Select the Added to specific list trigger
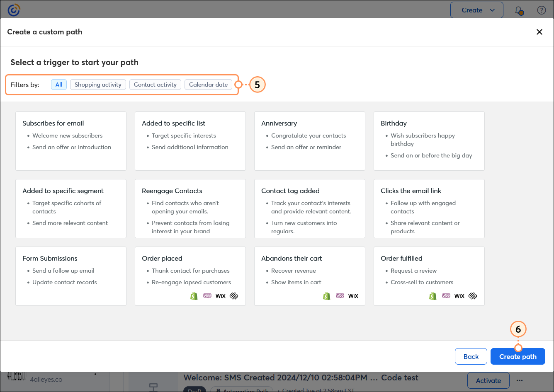Viewport: 554px width, 392px height. click(190, 141)
